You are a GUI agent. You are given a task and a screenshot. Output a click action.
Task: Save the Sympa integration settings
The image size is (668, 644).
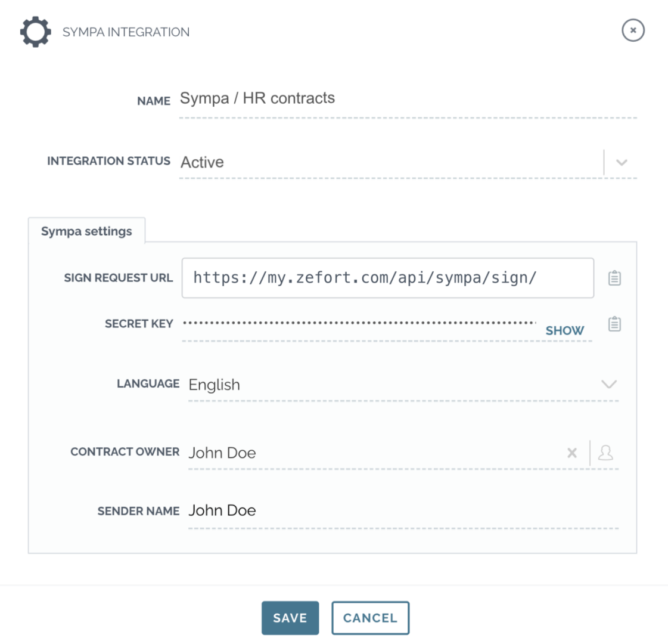click(290, 618)
